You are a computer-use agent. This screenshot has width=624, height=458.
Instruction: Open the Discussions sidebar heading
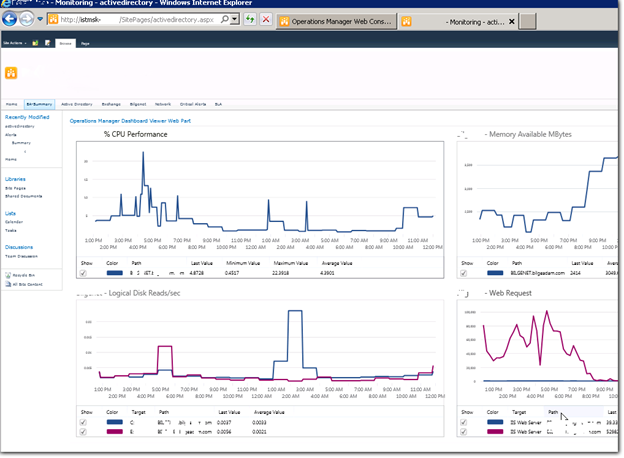coord(19,247)
